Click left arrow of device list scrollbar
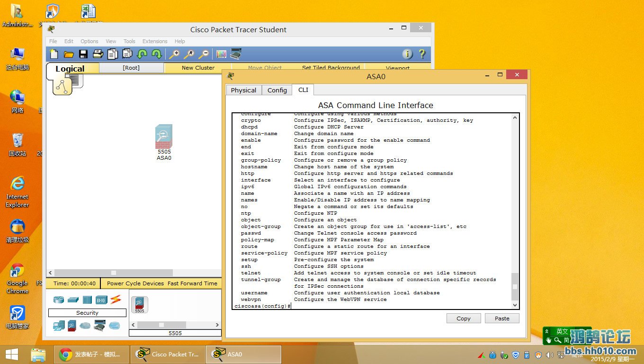The height and width of the screenshot is (364, 644). tap(133, 325)
